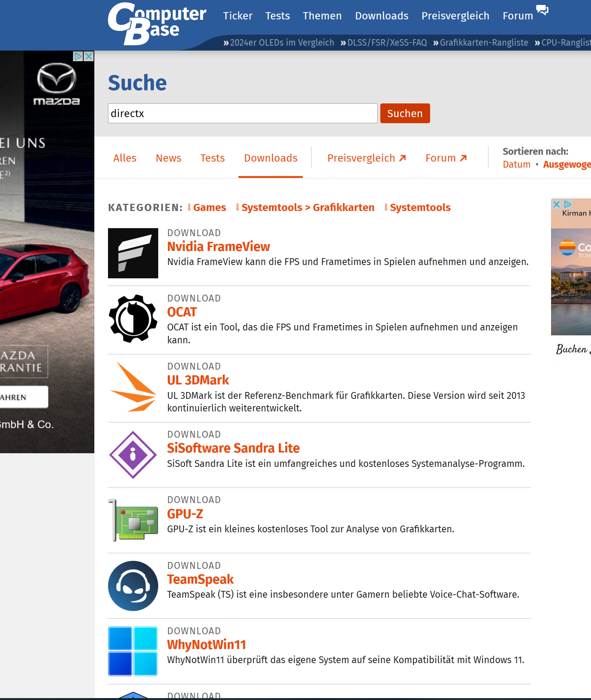Open Downloads in the top navigation
Viewport: 591px width, 700px height.
coord(382,16)
